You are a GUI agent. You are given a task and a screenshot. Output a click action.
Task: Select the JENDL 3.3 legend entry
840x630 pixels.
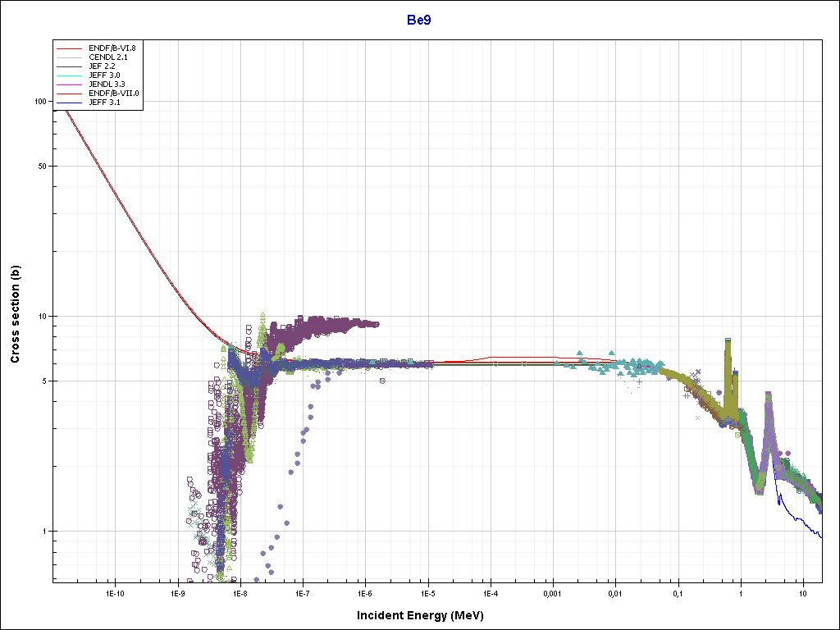point(107,84)
